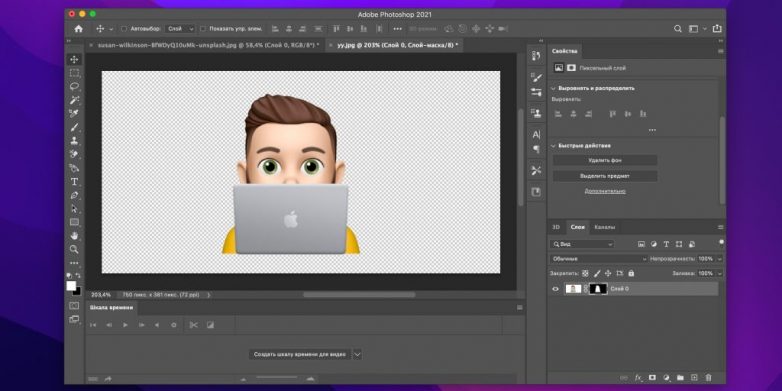Select the Hand tool
The image size is (782, 391).
(74, 235)
